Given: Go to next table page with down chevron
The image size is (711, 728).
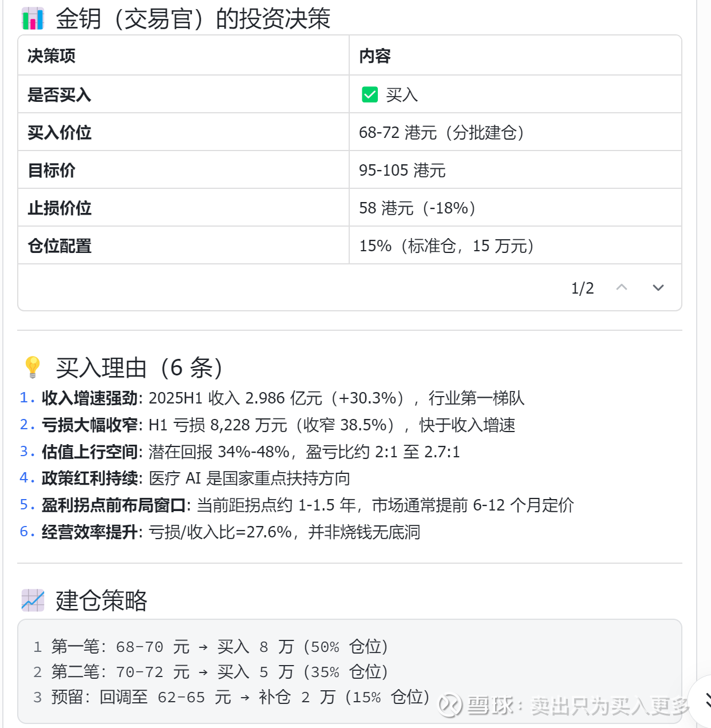Looking at the screenshot, I should point(658,287).
